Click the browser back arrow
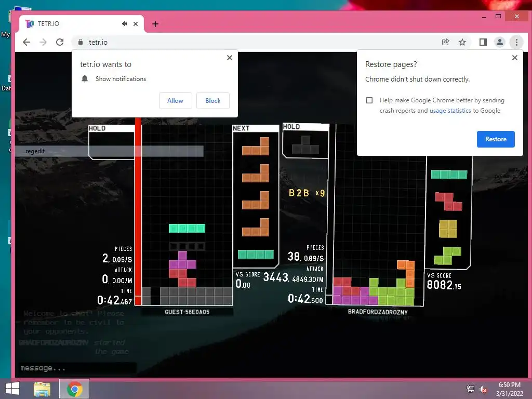This screenshot has height=399, width=532. pos(26,42)
